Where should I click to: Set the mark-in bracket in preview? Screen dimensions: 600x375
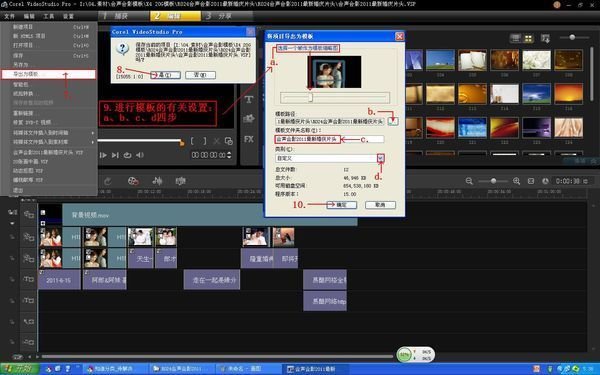(192, 141)
